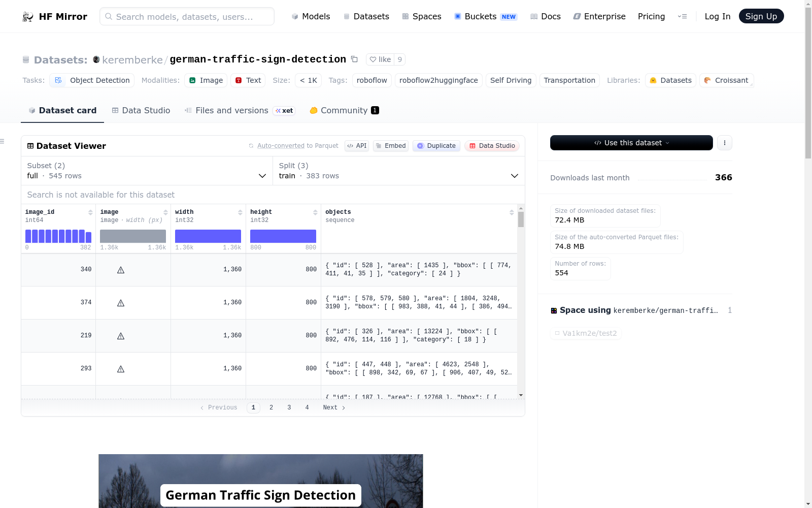Screen dimensions: 812x508
Task: Click the API button
Action: point(357,146)
